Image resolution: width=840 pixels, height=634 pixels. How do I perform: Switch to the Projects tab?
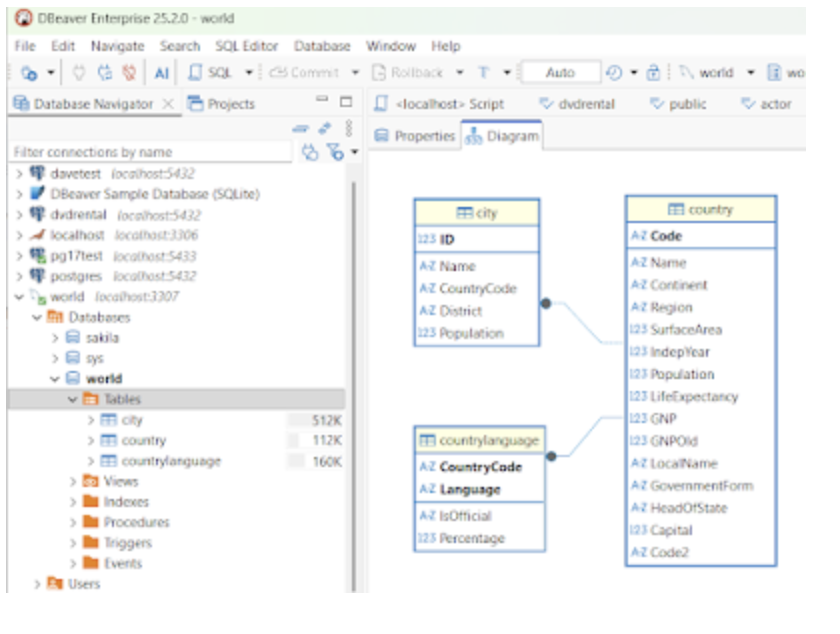click(x=221, y=103)
